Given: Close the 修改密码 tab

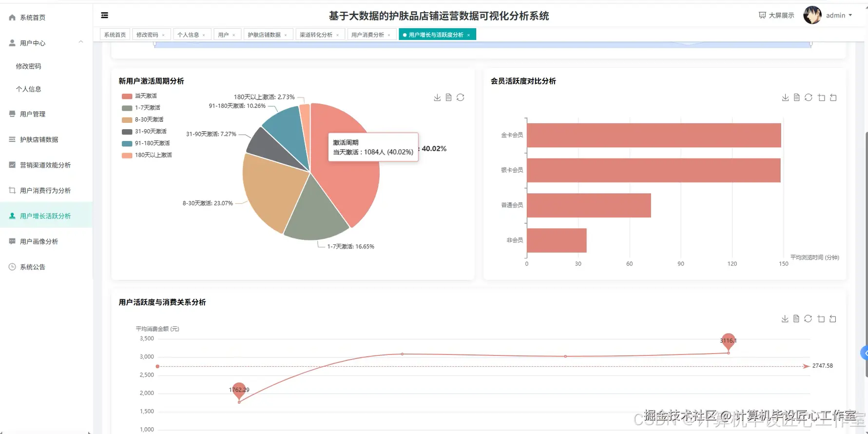Looking at the screenshot, I should click(x=163, y=35).
